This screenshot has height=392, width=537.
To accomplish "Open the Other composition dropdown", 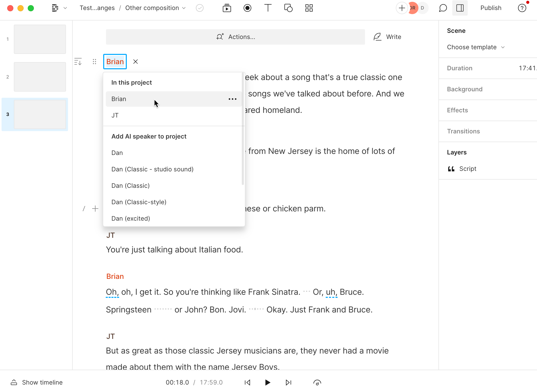I will click(155, 8).
